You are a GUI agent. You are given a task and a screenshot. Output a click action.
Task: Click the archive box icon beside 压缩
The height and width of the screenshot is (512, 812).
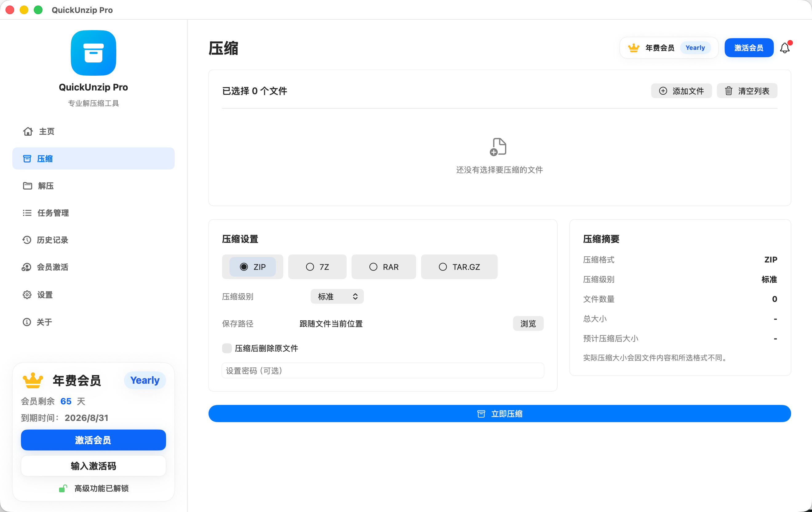coord(27,158)
